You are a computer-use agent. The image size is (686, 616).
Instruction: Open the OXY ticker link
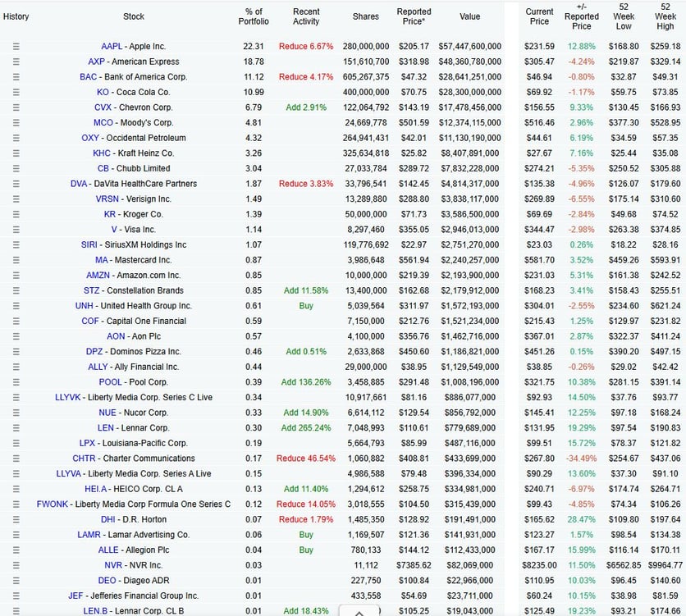[x=90, y=138]
